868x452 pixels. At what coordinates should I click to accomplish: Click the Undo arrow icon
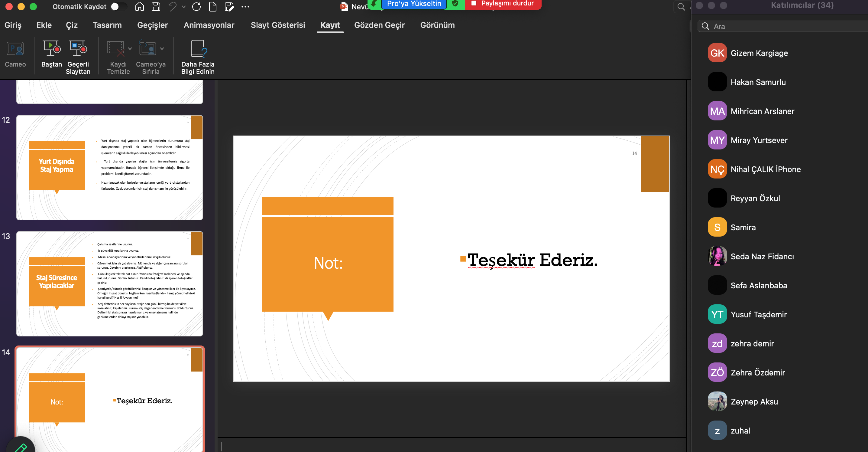173,7
